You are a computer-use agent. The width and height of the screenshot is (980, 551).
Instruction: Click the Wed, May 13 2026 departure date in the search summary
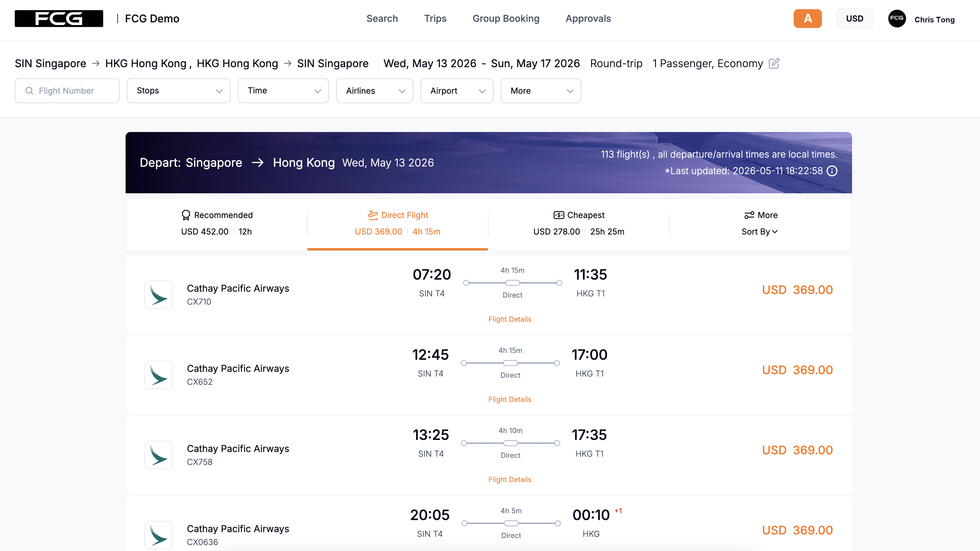coord(430,64)
